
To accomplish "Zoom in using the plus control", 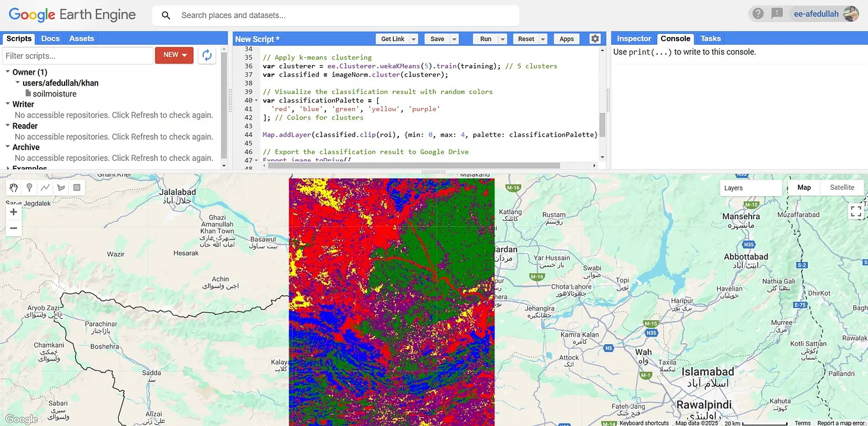I will pos(13,211).
